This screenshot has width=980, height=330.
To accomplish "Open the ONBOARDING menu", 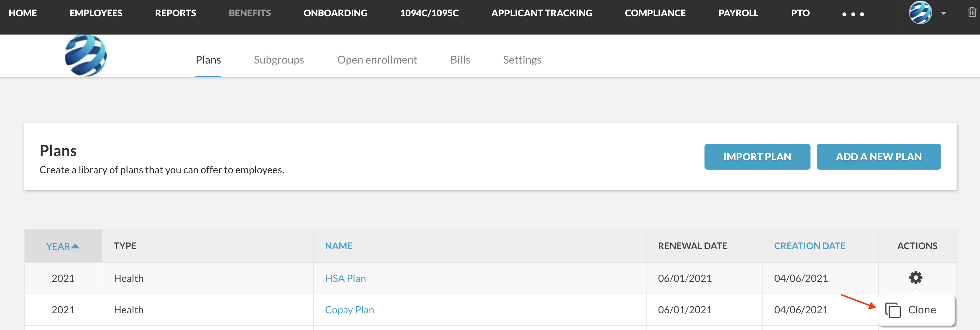I will point(335,13).
